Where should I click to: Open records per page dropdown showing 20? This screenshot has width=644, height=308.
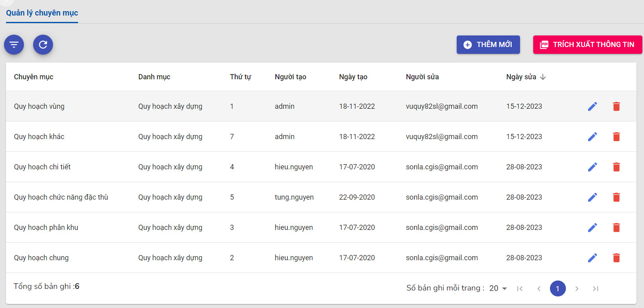pos(498,288)
